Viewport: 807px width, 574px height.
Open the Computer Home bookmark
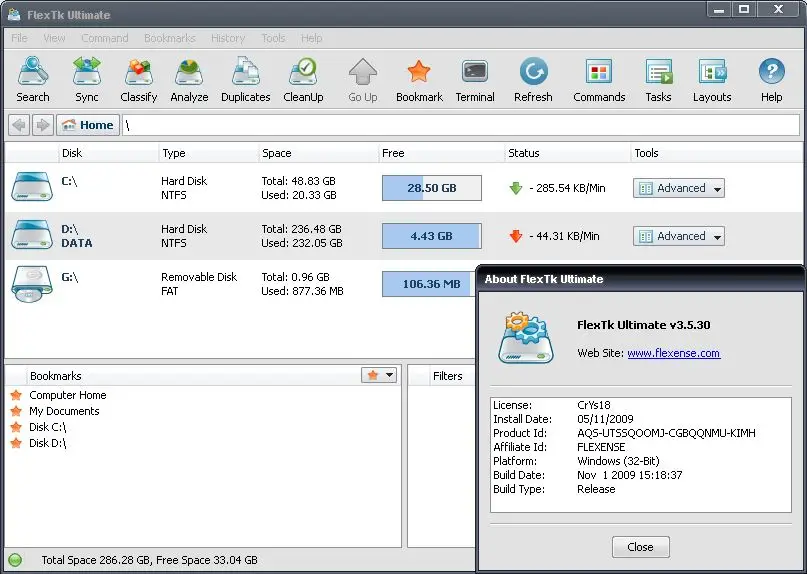[68, 395]
